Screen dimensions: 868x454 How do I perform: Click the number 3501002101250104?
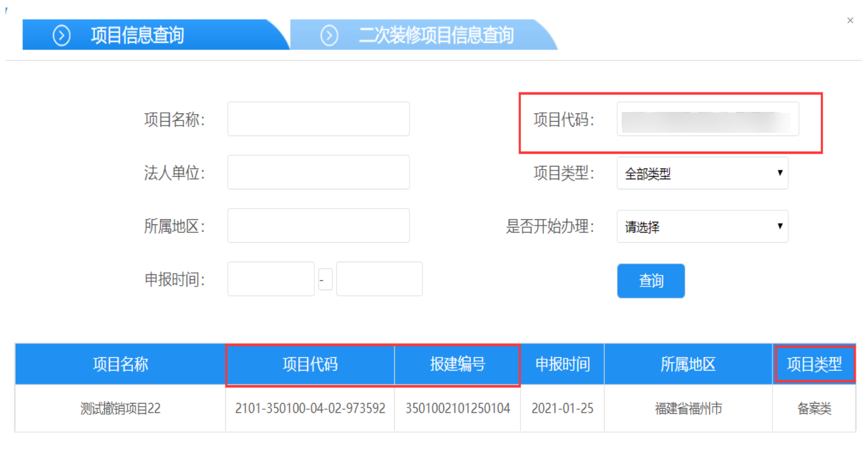click(x=457, y=408)
